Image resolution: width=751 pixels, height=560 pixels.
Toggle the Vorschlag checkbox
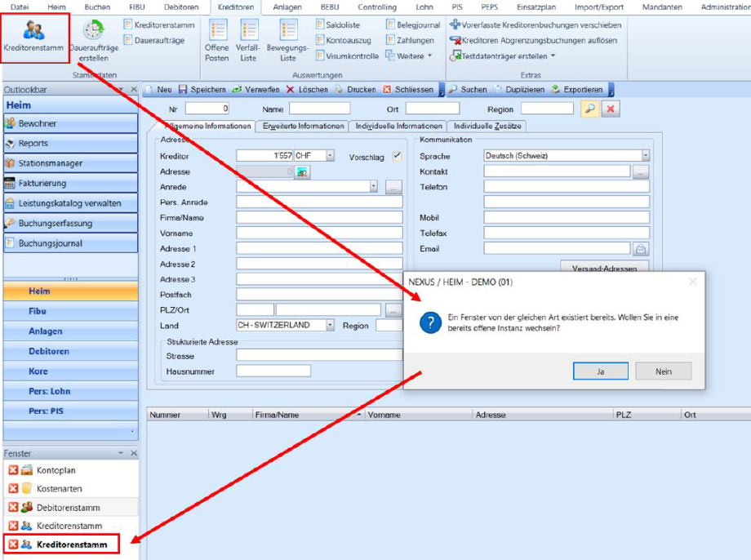(397, 156)
